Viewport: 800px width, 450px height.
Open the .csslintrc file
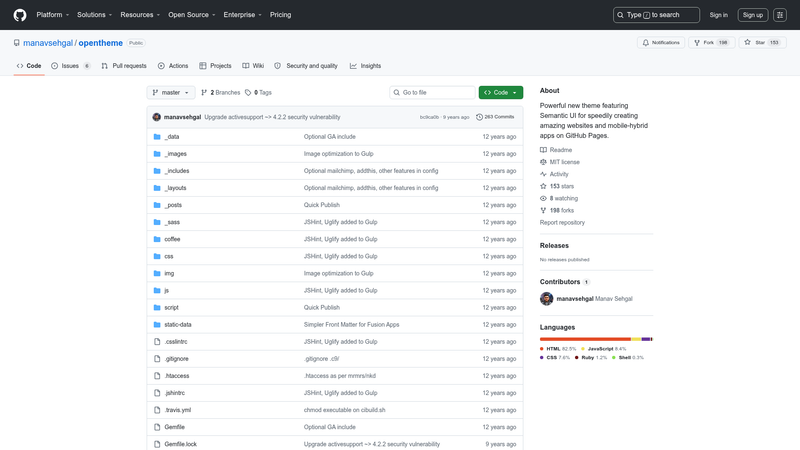(x=176, y=342)
